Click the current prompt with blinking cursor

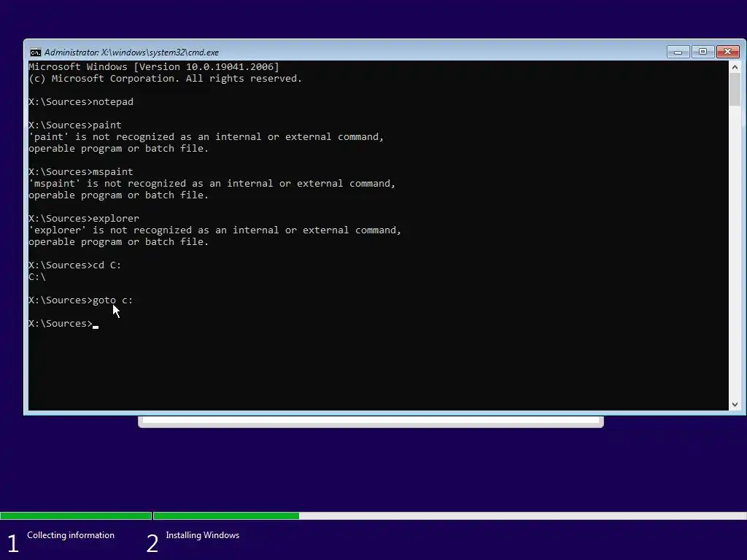[63, 324]
